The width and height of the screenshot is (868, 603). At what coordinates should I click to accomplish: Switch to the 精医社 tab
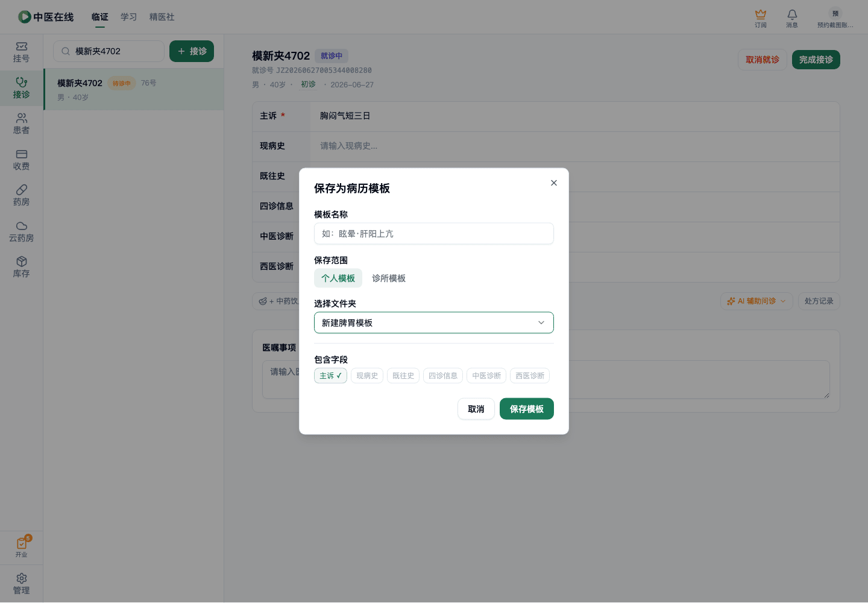tap(162, 17)
